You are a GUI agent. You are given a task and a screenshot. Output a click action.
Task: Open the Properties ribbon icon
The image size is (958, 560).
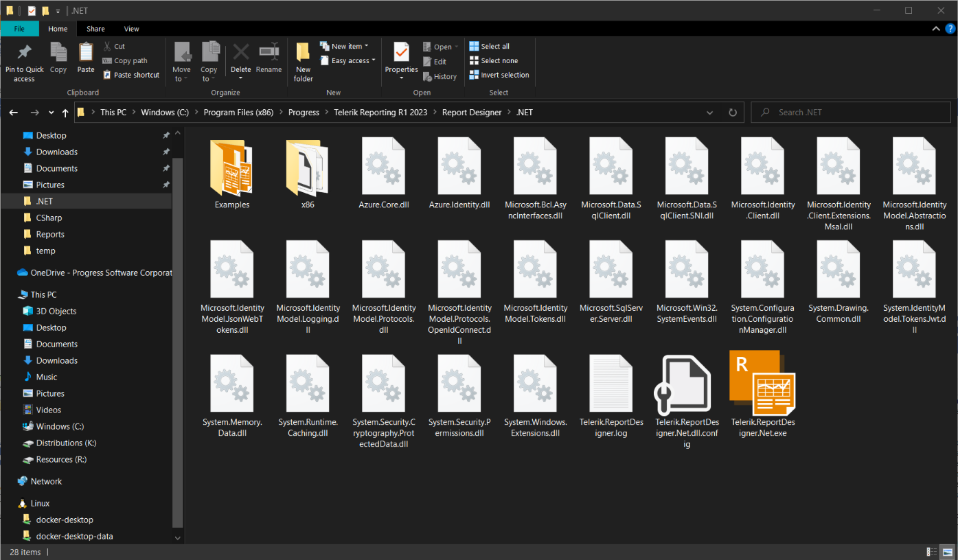tap(401, 54)
